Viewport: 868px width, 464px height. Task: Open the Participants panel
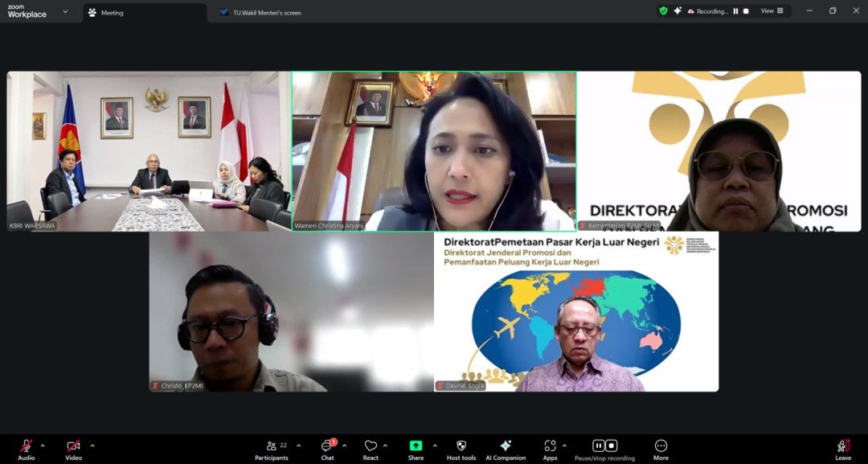pos(272,448)
